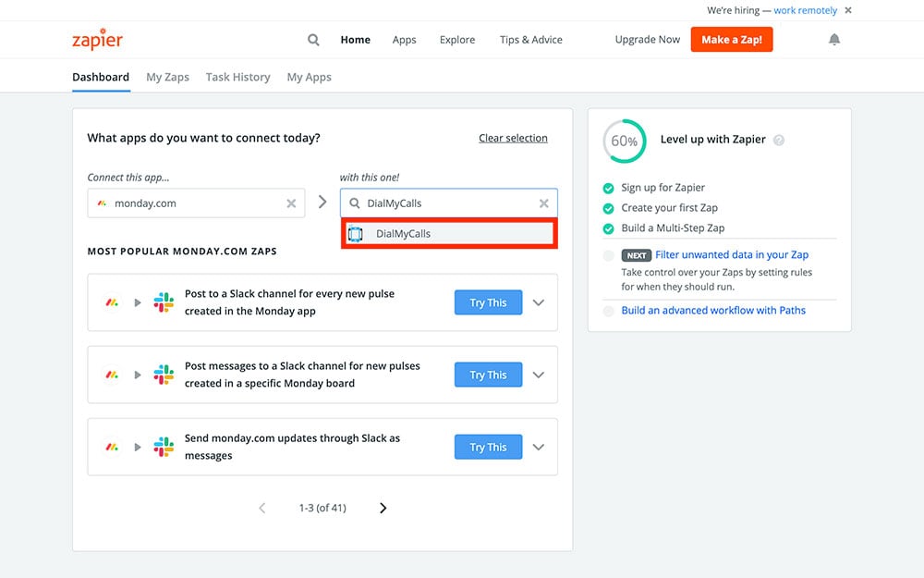The width and height of the screenshot is (924, 578).
Task: Click the Clear selection link
Action: coord(513,139)
